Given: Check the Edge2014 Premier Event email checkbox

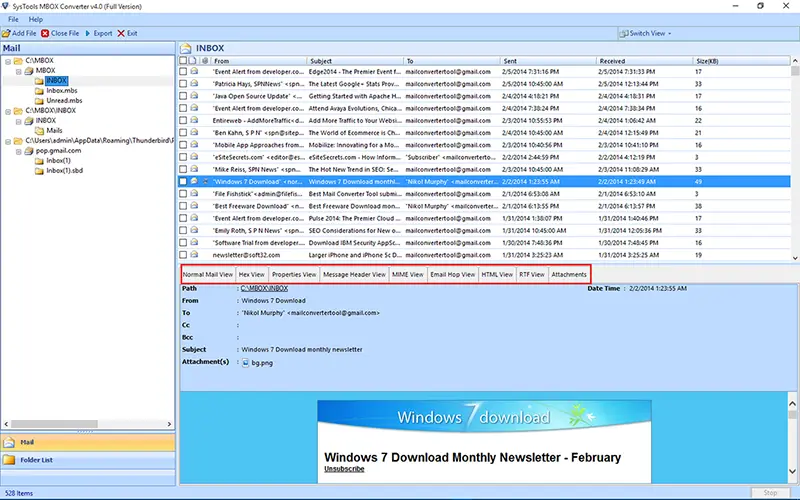Looking at the screenshot, I should 183,72.
